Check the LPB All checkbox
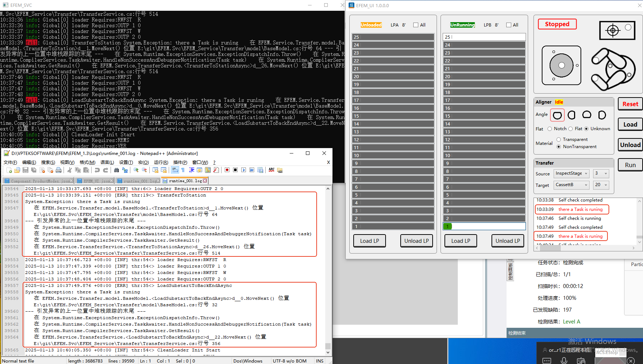 (509, 25)
